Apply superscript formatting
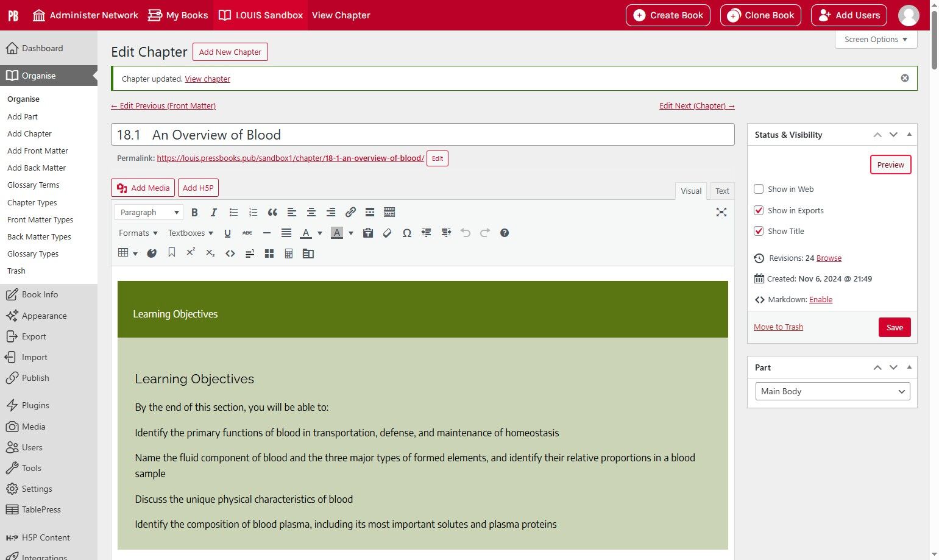The width and height of the screenshot is (939, 560). 191,253
